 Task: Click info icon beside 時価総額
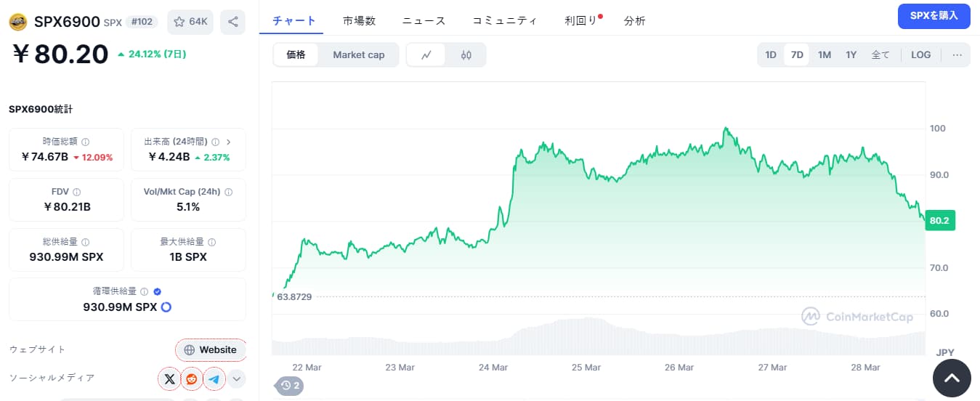pyautogui.click(x=86, y=142)
